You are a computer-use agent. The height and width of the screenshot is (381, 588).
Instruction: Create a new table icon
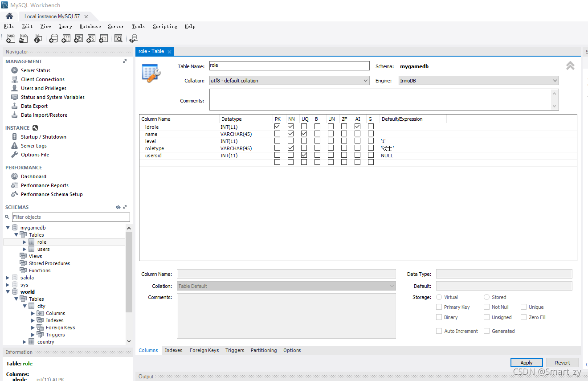click(66, 39)
